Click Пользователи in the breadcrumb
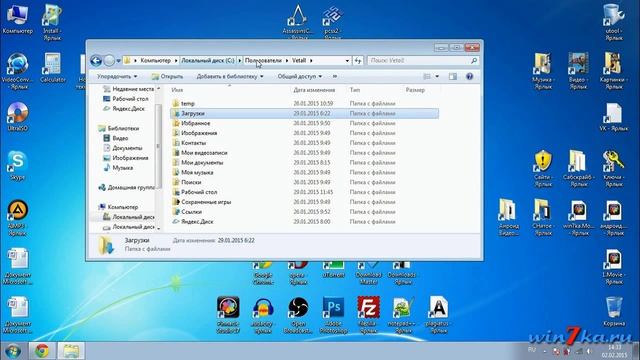This screenshot has width=640, height=360. point(263,60)
